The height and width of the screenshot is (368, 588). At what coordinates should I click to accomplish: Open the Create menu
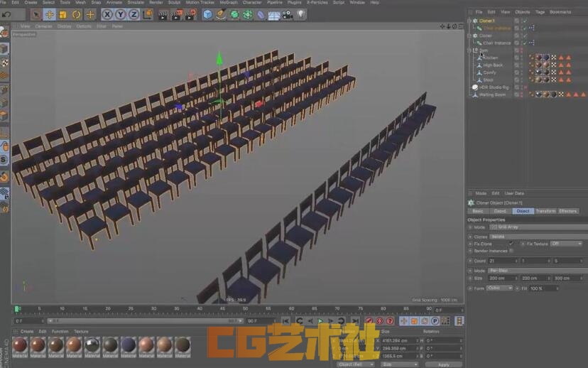pyautogui.click(x=31, y=2)
